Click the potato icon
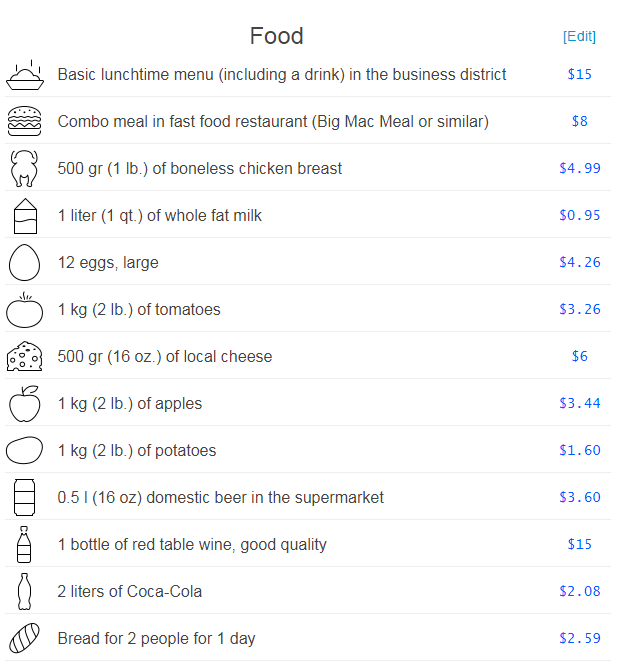 (x=24, y=450)
